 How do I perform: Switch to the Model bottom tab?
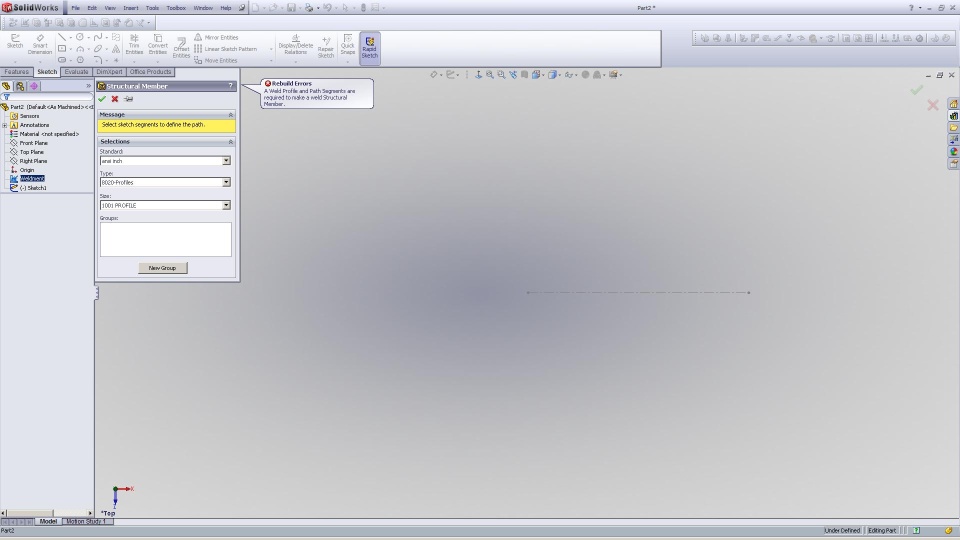pyautogui.click(x=48, y=522)
